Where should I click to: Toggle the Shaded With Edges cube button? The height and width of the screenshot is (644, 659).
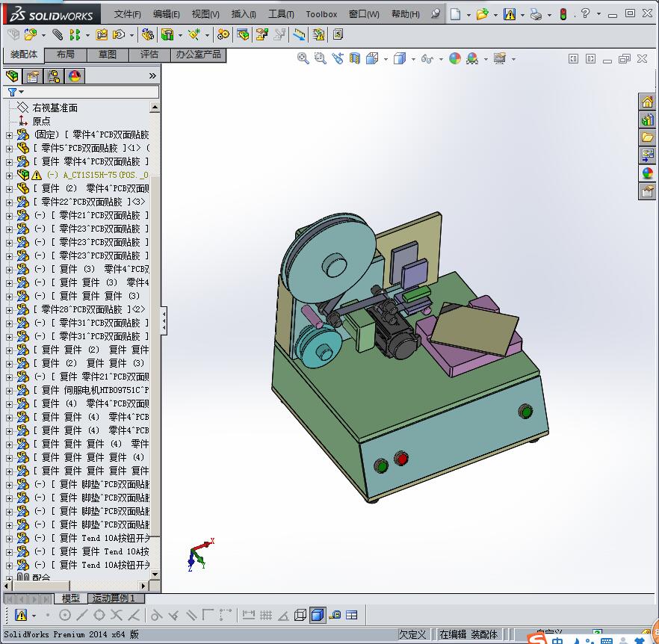[x=318, y=616]
